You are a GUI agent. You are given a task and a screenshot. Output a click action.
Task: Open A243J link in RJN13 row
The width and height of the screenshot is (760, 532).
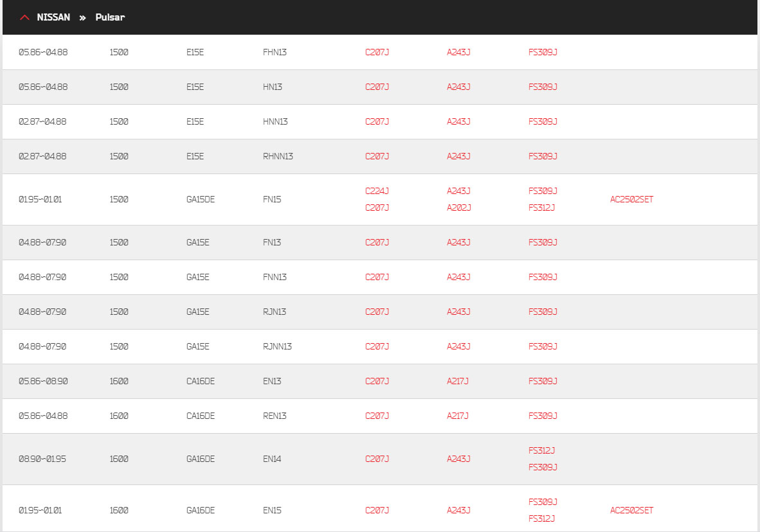[x=458, y=312]
